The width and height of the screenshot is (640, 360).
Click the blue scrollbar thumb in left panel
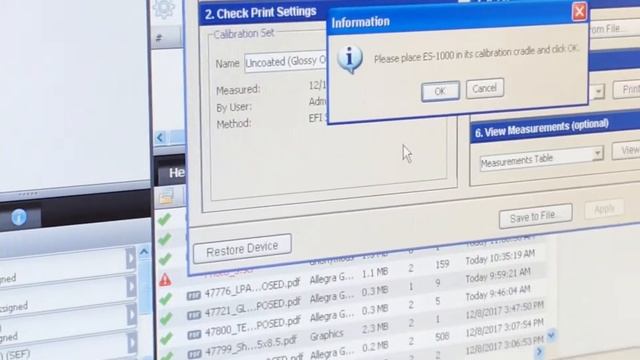point(144,288)
